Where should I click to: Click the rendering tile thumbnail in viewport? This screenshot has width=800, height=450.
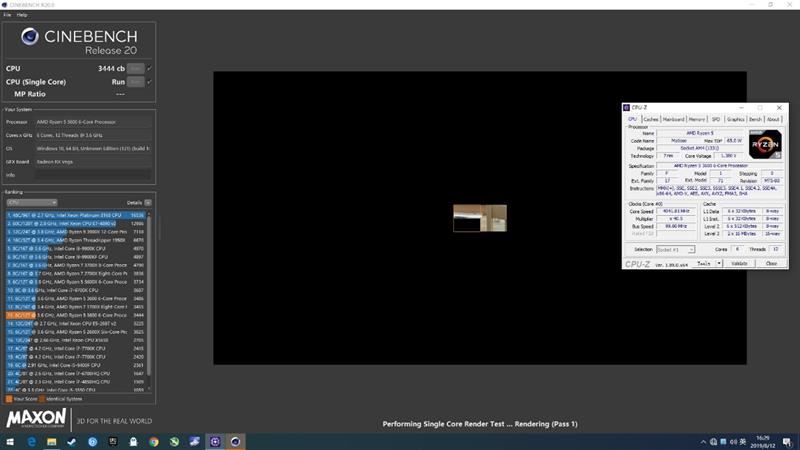click(480, 218)
